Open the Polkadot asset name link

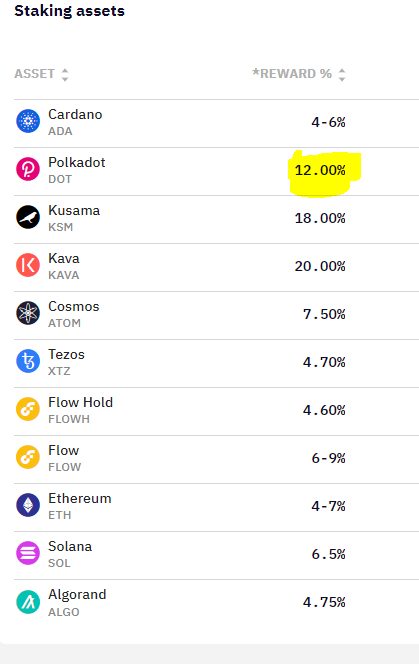77,162
